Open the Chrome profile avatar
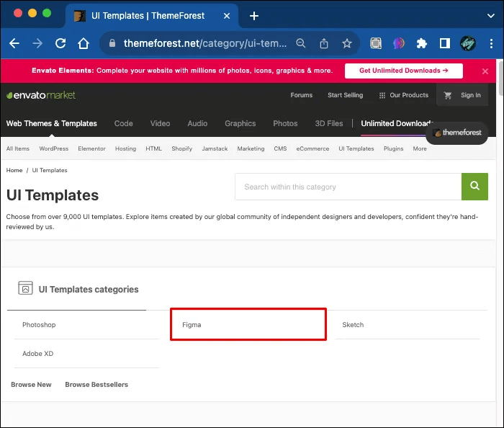 tap(468, 43)
